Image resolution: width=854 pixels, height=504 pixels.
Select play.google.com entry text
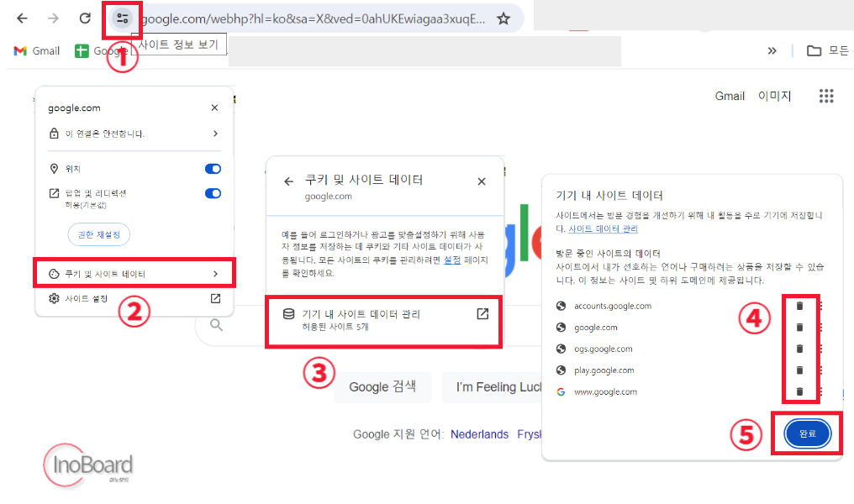604,370
